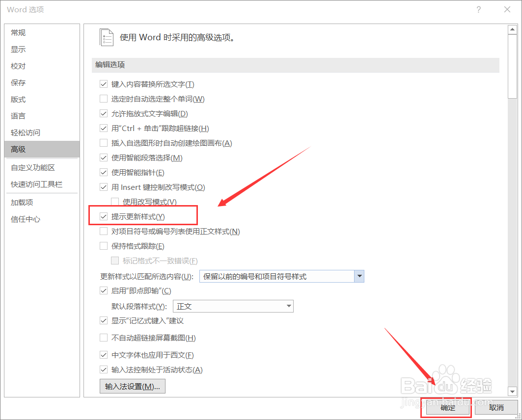Select the 保存 category

42,82
